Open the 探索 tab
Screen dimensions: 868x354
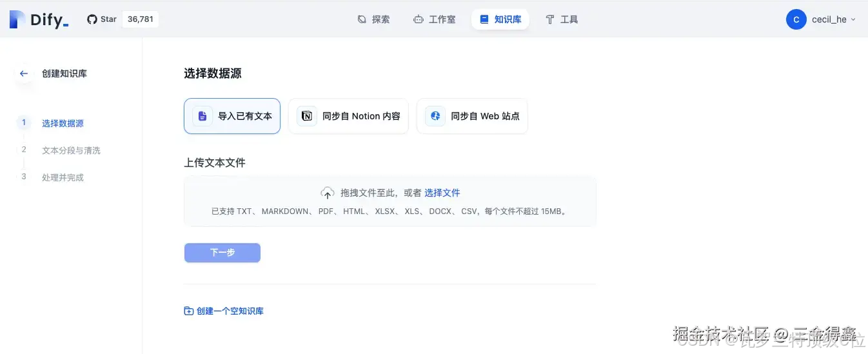373,19
